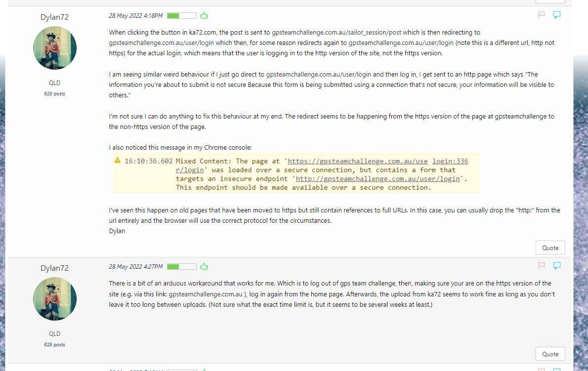Follow the http://gpsteamchallenge.com.au/user/login console link
588x371 pixels.
(x=378, y=179)
